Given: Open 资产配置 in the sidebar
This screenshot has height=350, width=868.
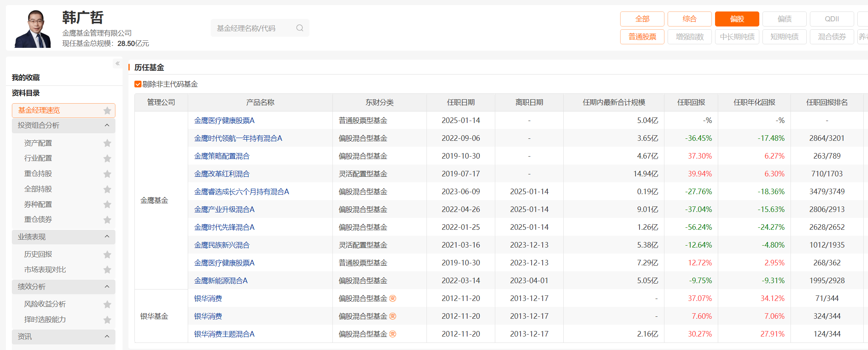Looking at the screenshot, I should click(x=38, y=143).
